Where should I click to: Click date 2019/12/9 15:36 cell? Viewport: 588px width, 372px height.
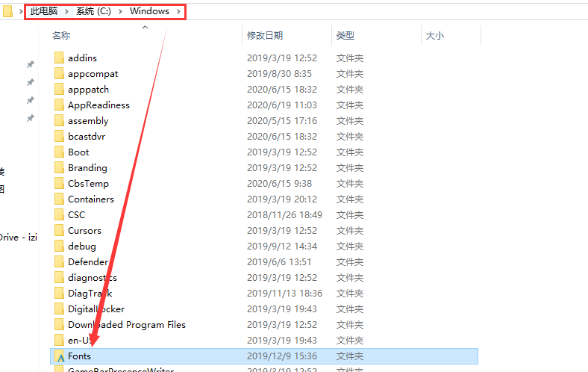281,356
